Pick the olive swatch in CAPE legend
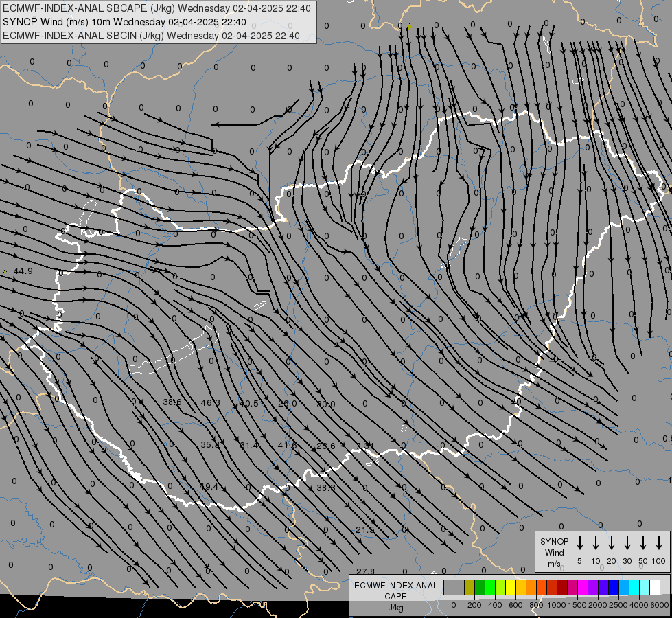The image size is (672, 618). (470, 587)
